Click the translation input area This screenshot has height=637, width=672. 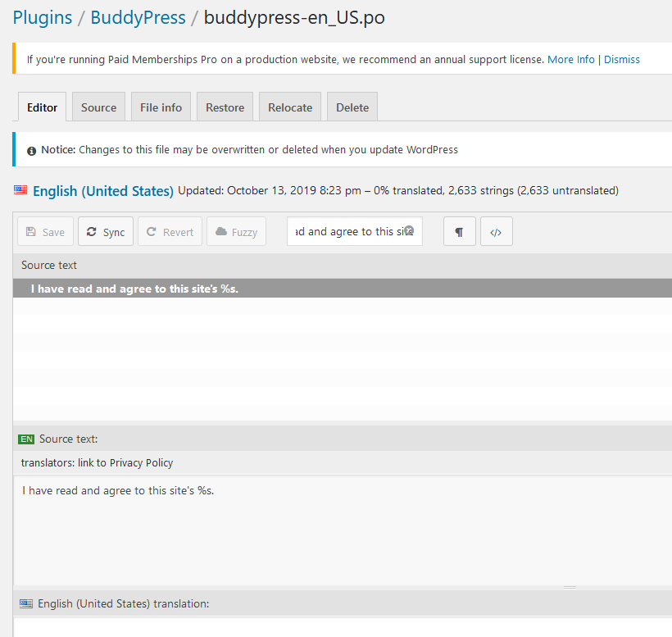tap(343, 627)
